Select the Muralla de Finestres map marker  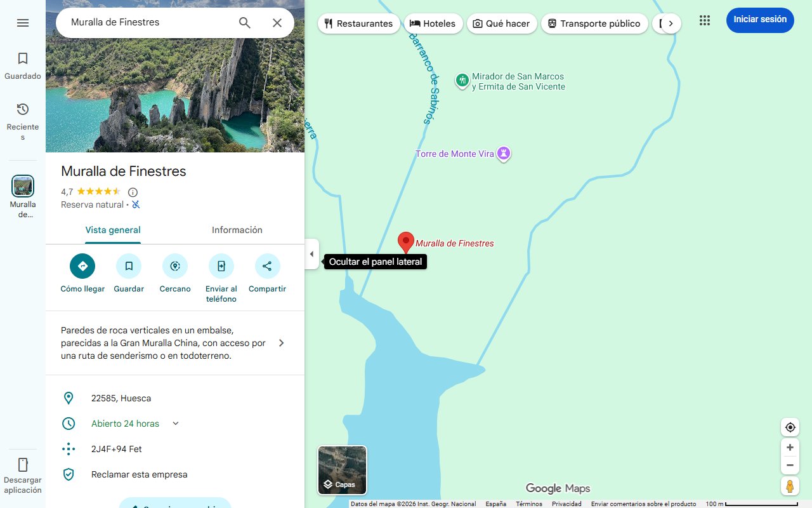[x=406, y=242]
